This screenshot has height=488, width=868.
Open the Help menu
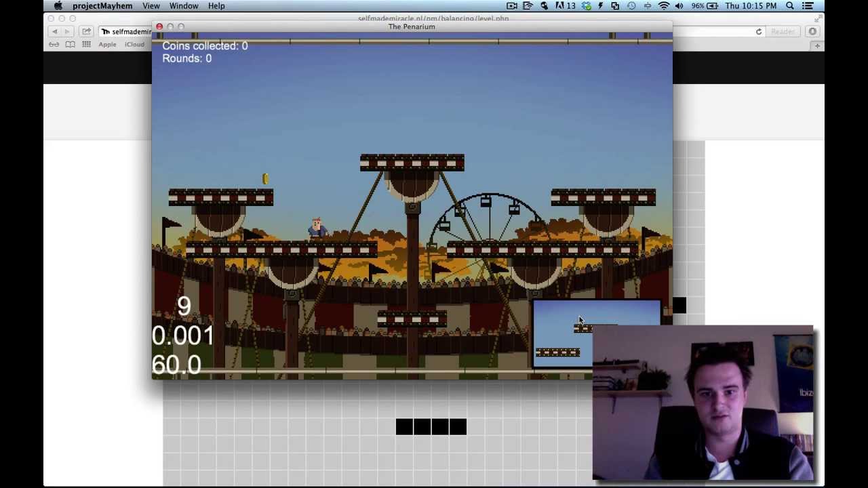pos(216,6)
